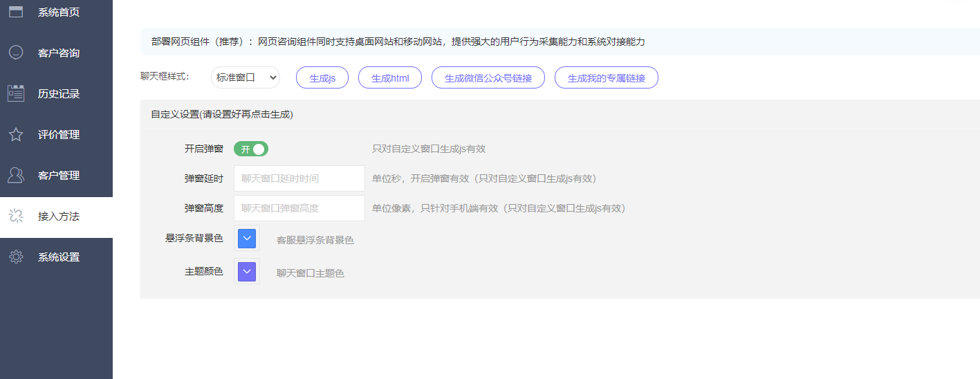
Task: Open 客户管理 menu item
Action: point(56,175)
